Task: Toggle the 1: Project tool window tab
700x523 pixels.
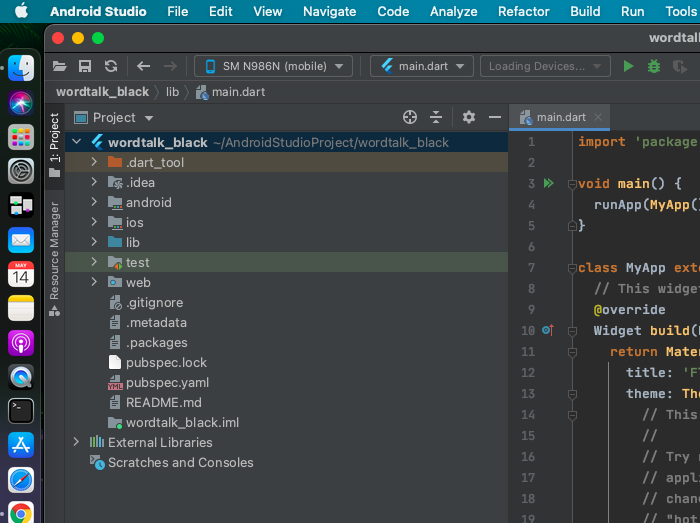Action: 54,145
